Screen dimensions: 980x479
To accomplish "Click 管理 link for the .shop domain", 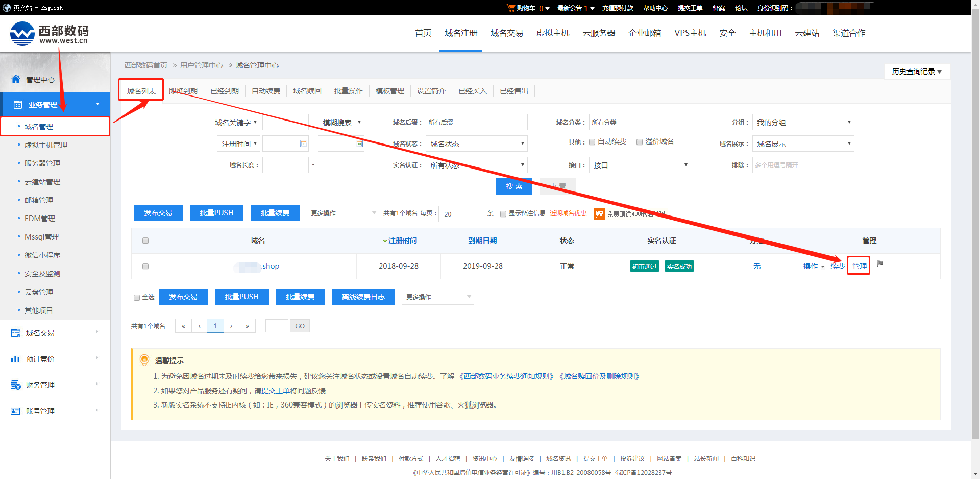I will point(859,266).
